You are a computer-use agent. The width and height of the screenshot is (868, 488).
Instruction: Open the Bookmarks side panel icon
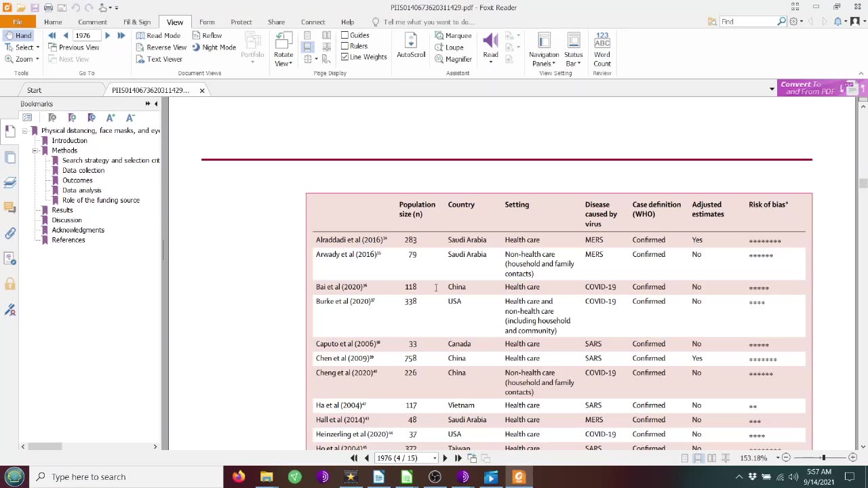[x=9, y=131]
